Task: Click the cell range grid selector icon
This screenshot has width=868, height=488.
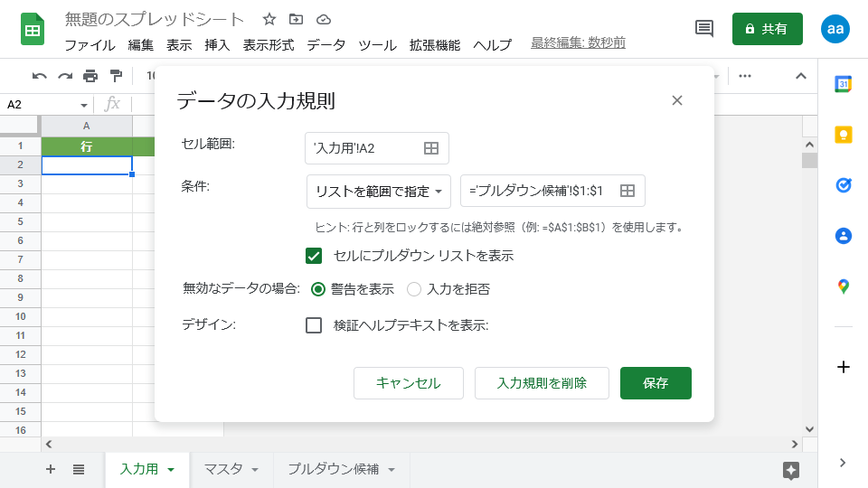Action: pyautogui.click(x=430, y=148)
